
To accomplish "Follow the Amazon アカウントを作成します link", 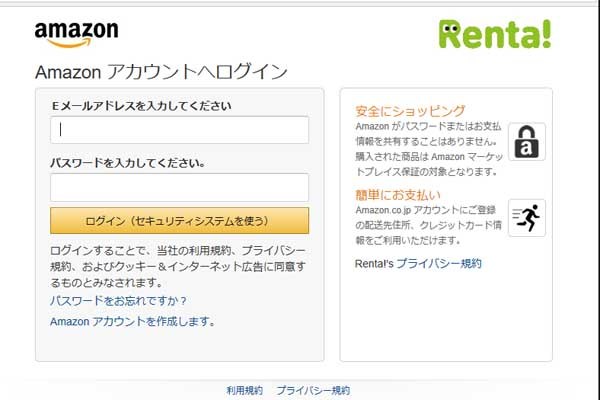I will [132, 322].
